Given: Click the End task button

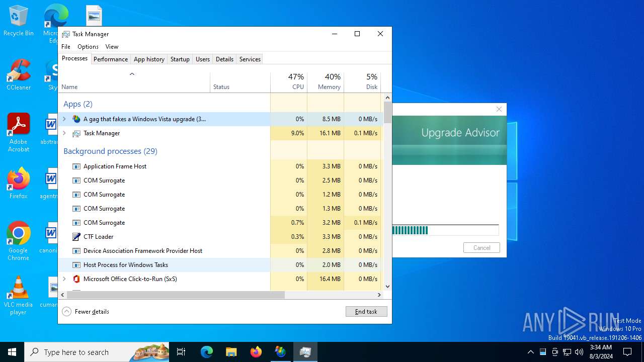Looking at the screenshot, I should [366, 312].
